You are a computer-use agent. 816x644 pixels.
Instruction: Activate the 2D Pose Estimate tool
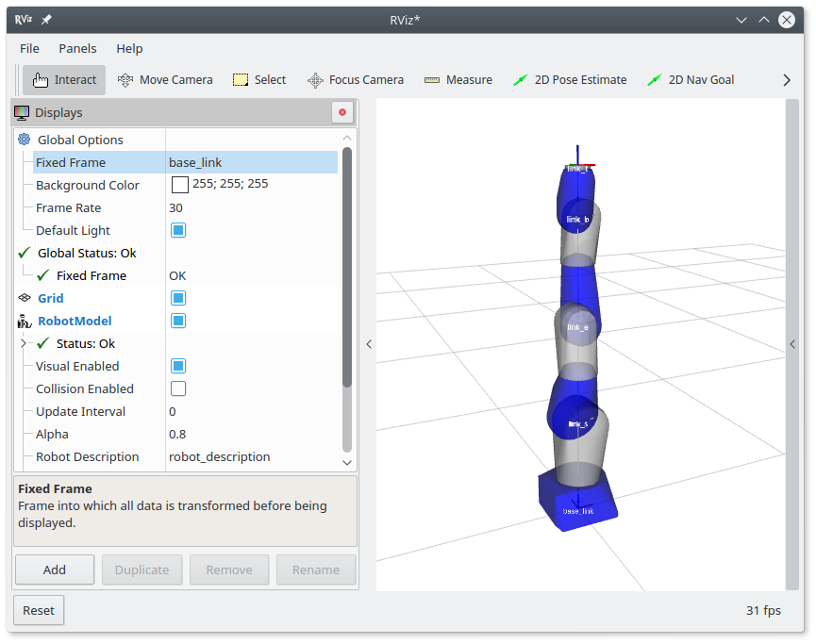[570, 80]
